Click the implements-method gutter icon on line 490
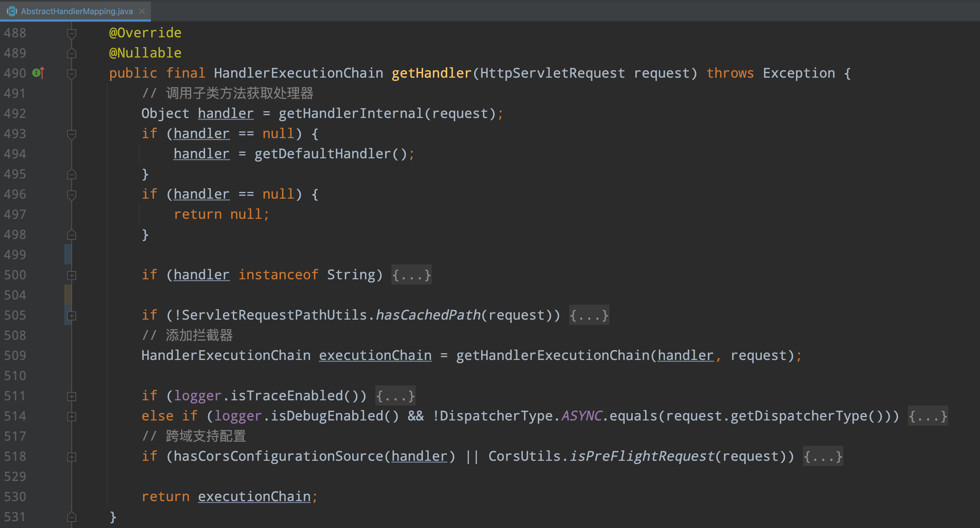Screen dimensions: 980x528 (x=38, y=73)
